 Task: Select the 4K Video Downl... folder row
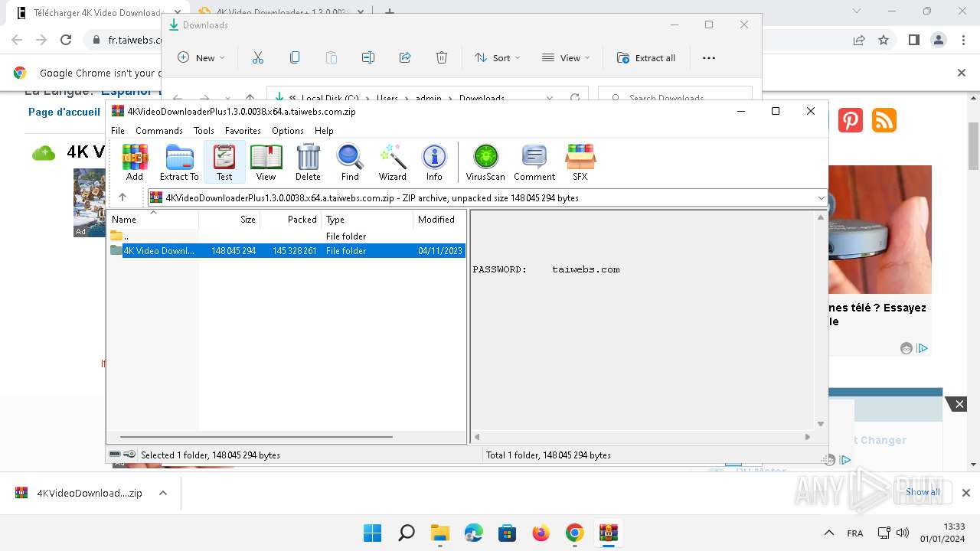[286, 250]
